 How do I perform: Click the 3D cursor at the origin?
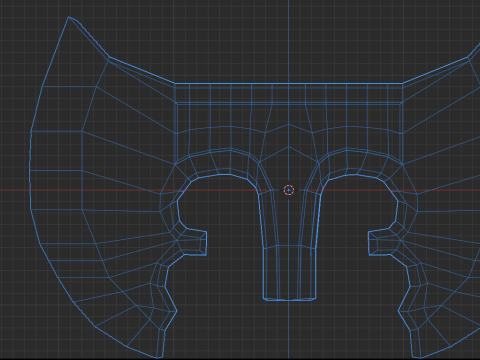click(x=289, y=190)
